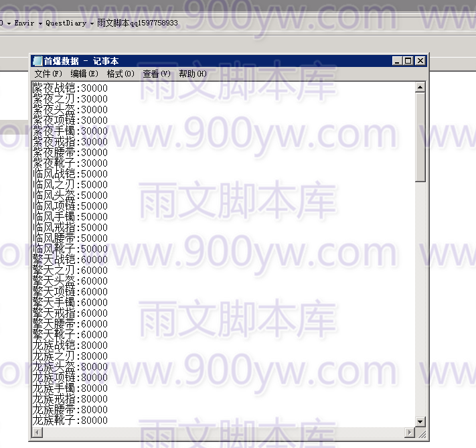The image size is (476, 448).
Task: Open the 格式(O) menu in Notepad
Action: tap(121, 74)
